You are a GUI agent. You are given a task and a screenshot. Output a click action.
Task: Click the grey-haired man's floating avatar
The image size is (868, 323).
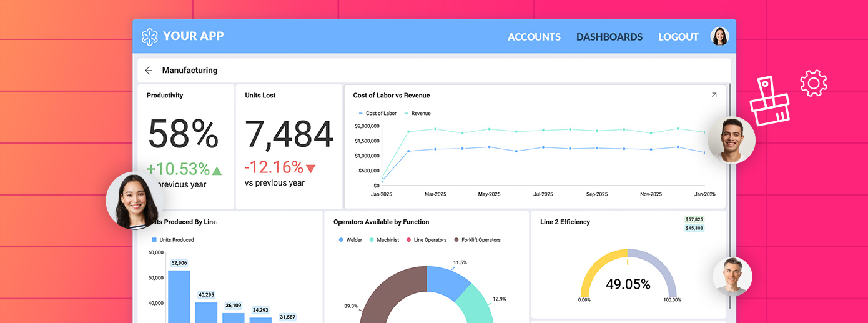pos(732,276)
